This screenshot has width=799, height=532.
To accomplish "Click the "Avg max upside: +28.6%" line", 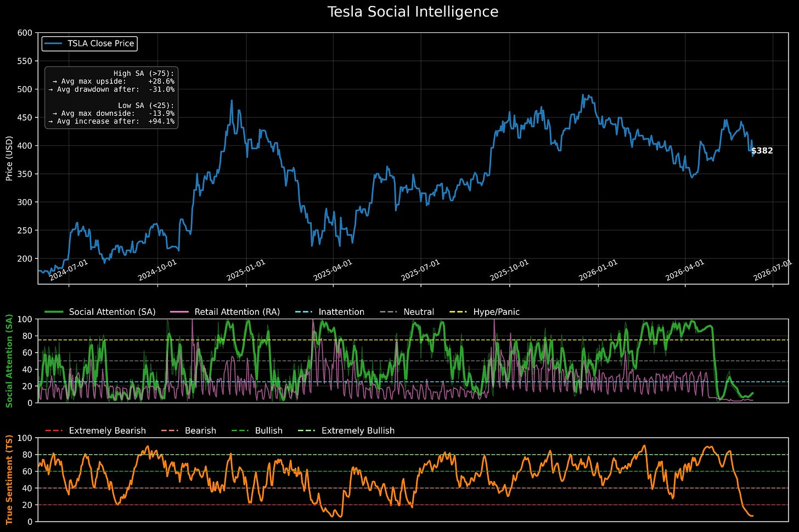I will 114,81.
